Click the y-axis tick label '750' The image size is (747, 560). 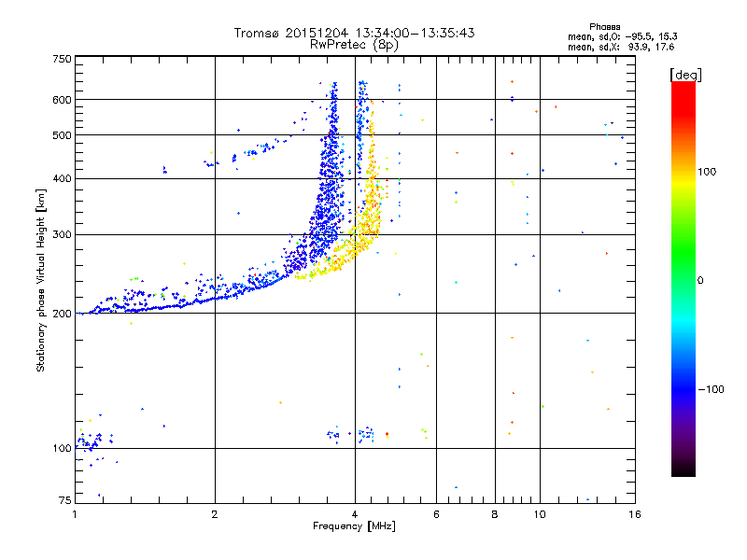62,59
